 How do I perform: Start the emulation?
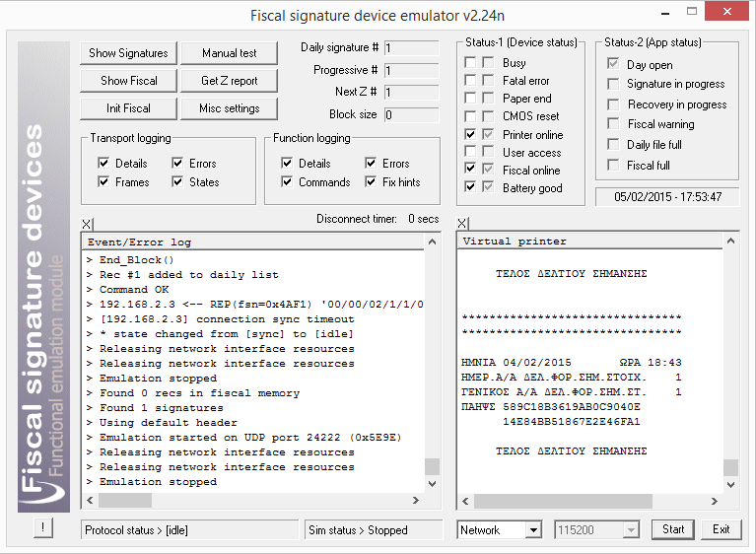[x=673, y=529]
